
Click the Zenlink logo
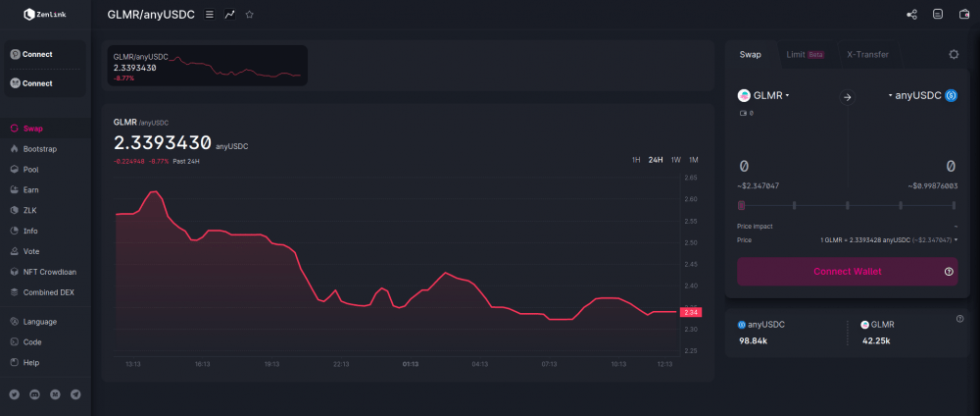[x=44, y=15]
